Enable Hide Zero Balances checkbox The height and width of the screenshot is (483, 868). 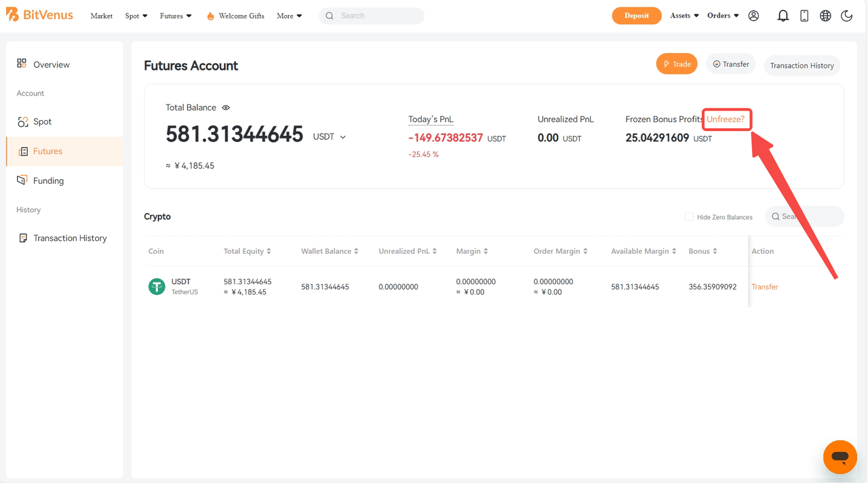[x=689, y=216]
